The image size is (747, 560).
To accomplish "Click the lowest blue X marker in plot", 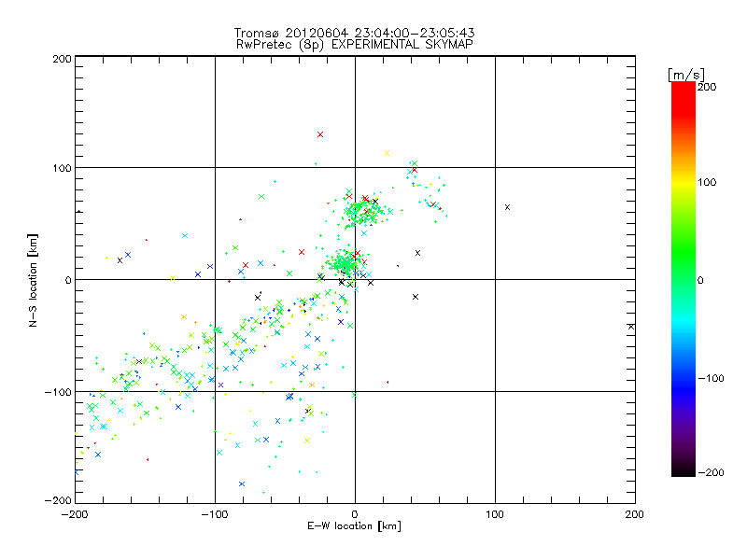I will [x=242, y=483].
